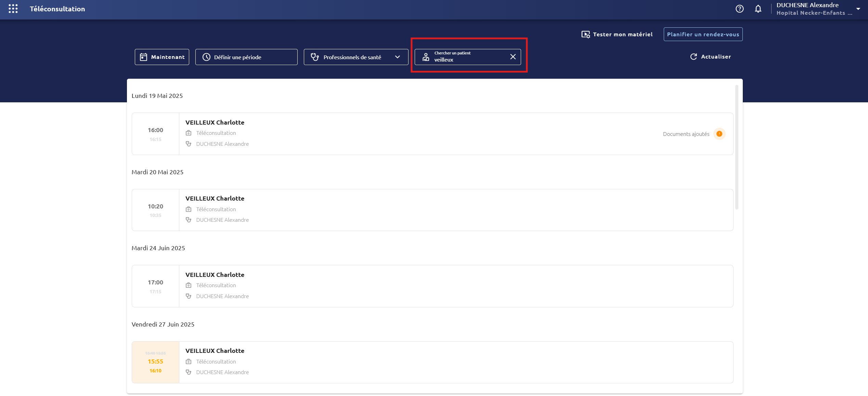The height and width of the screenshot is (396, 868).
Task: Open the 15:55 VEILLEUX Charlotte appointment
Action: pyautogui.click(x=432, y=362)
